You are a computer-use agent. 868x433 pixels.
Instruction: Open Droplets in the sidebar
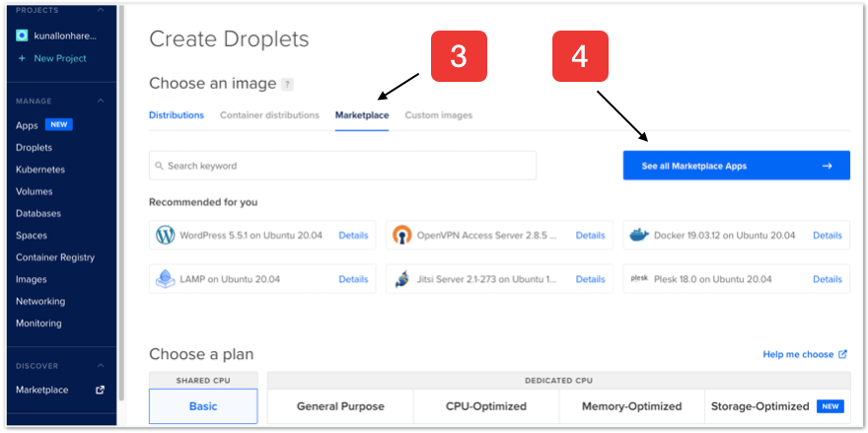34,147
